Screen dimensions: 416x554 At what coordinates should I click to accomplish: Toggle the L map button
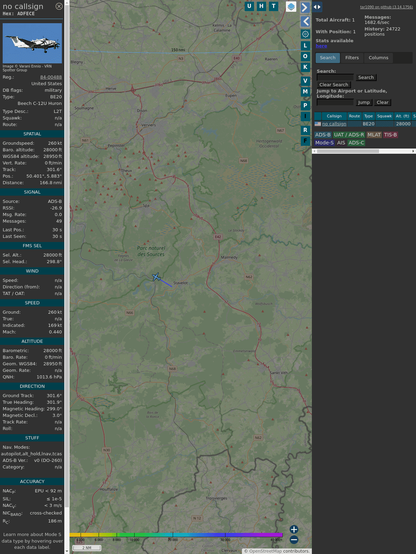click(x=305, y=46)
